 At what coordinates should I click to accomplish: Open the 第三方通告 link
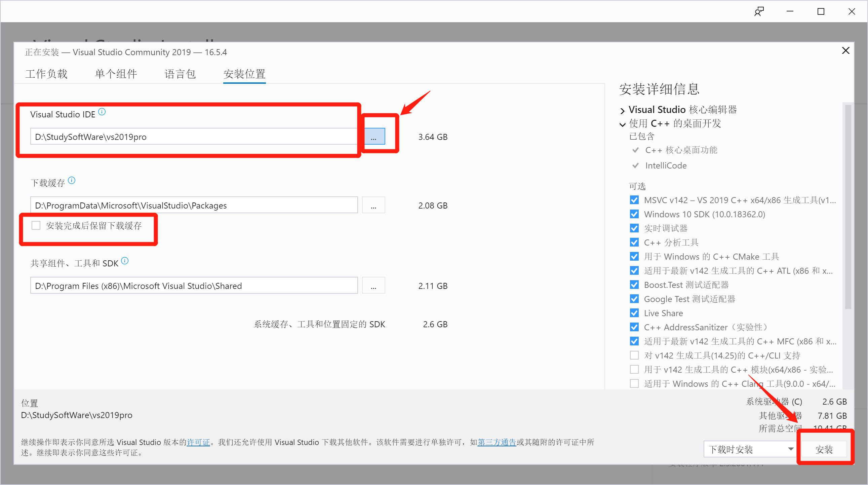click(497, 442)
